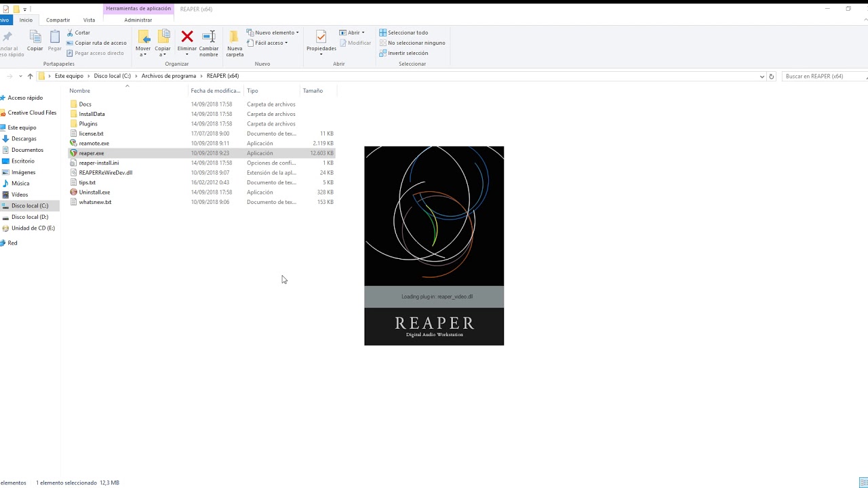
Task: Open the Fácil acceso dropdown
Action: [267, 43]
